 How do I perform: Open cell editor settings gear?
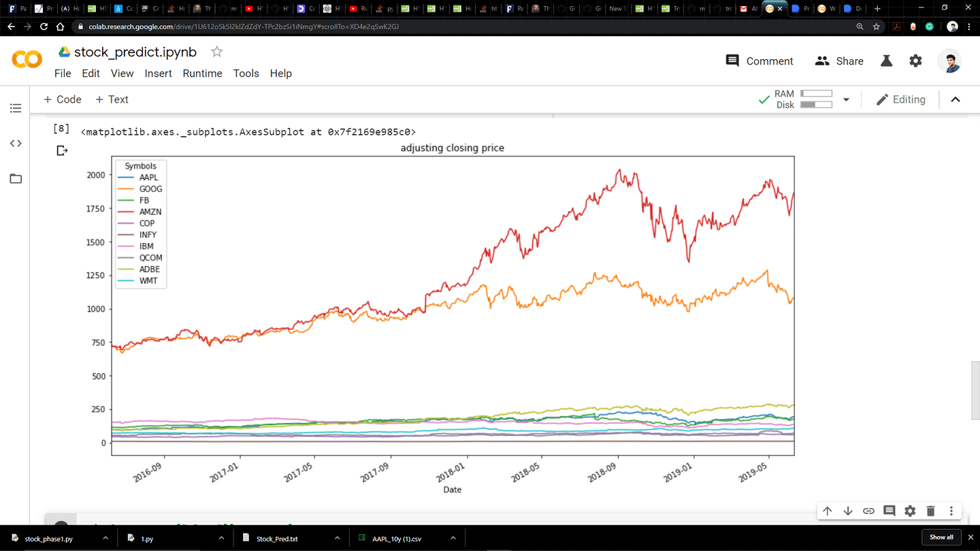[x=910, y=511]
